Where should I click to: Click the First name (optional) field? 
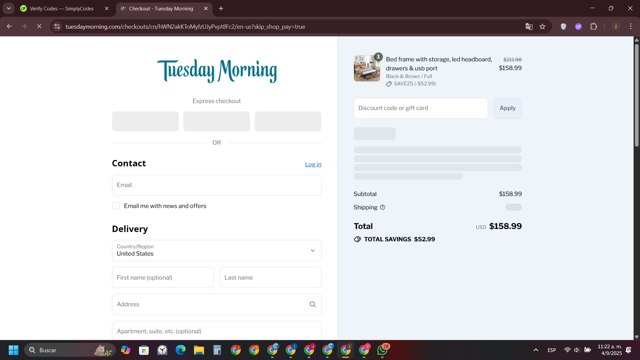pos(163,278)
